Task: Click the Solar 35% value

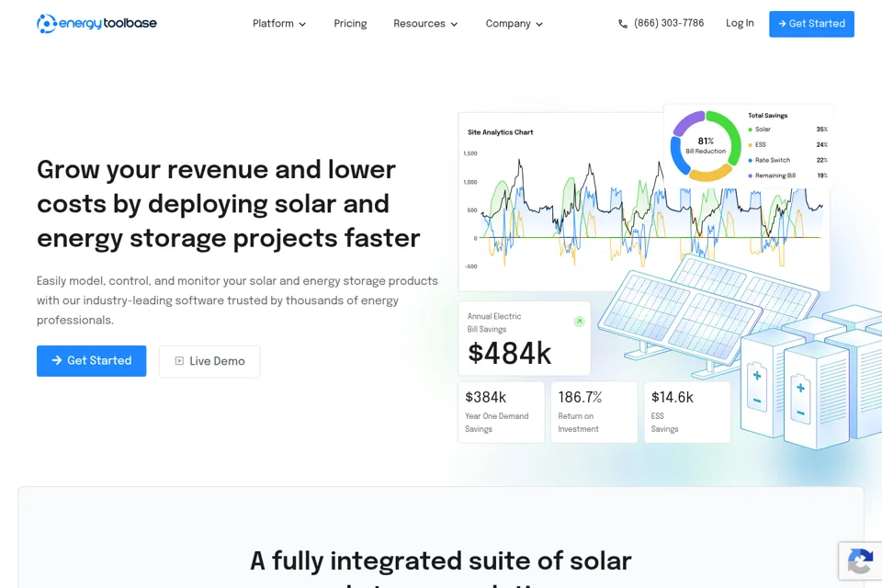Action: pyautogui.click(x=821, y=130)
